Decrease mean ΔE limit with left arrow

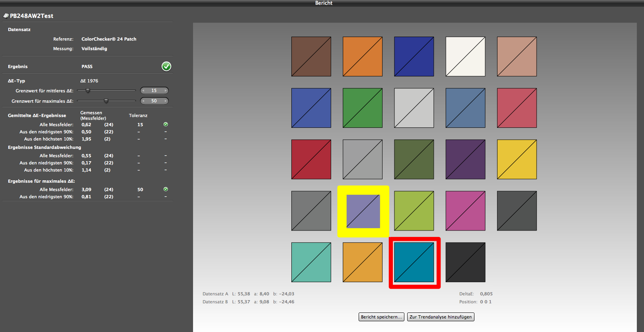pos(143,91)
